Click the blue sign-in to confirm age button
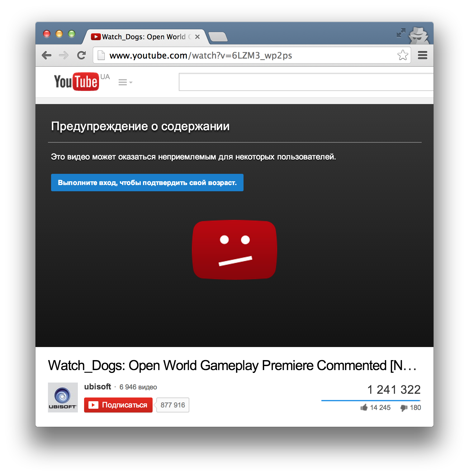 [147, 183]
